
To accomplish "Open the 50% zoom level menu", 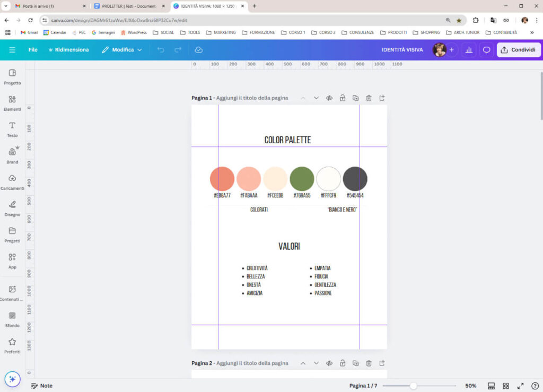I will [x=471, y=386].
